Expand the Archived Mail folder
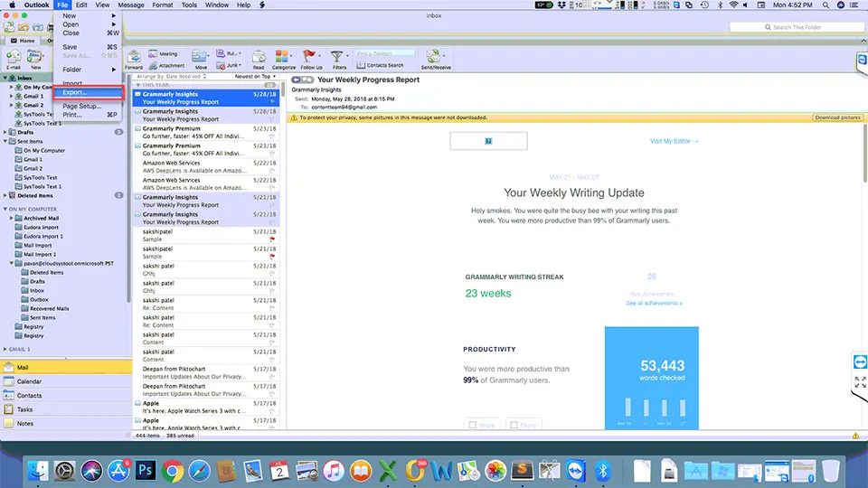Viewport: 868px width, 488px height. point(12,218)
